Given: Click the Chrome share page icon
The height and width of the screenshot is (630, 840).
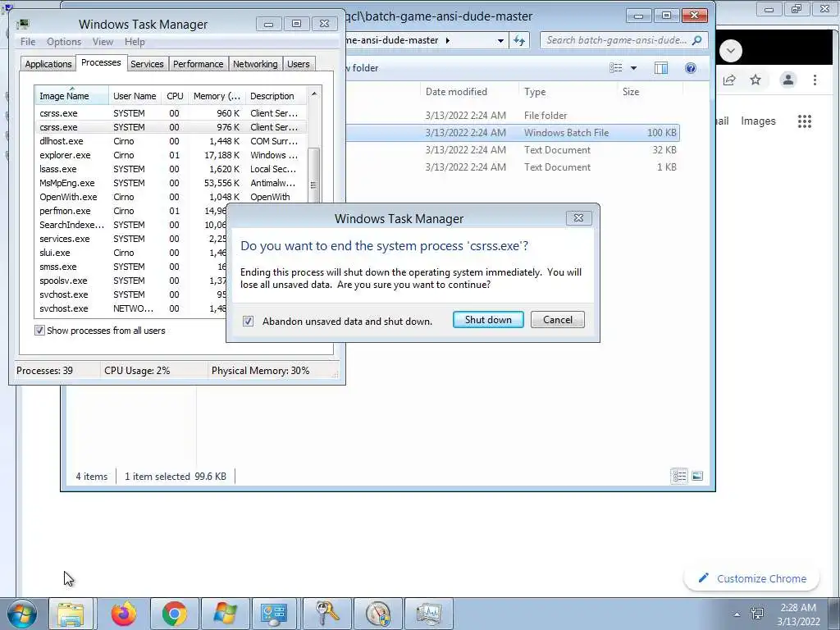Looking at the screenshot, I should [x=729, y=80].
